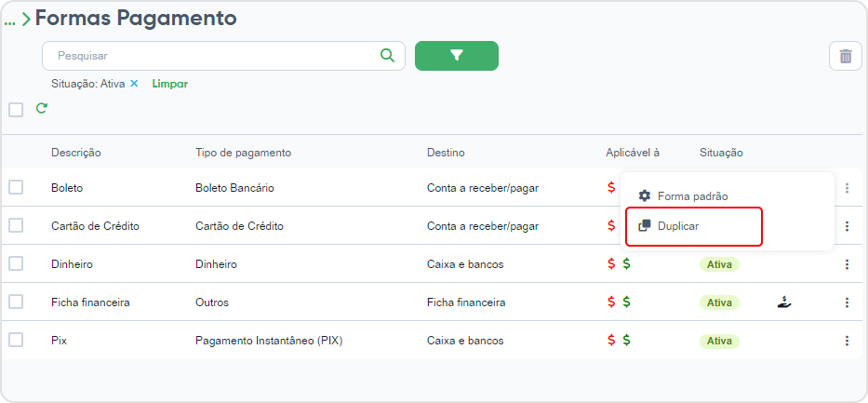The image size is (868, 403).
Task: Click the Ativa status badge on Ficha financeira
Action: tap(719, 302)
